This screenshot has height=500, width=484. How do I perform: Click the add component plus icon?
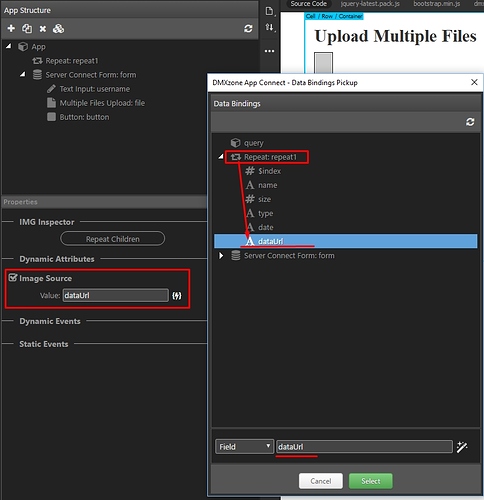click(11, 29)
